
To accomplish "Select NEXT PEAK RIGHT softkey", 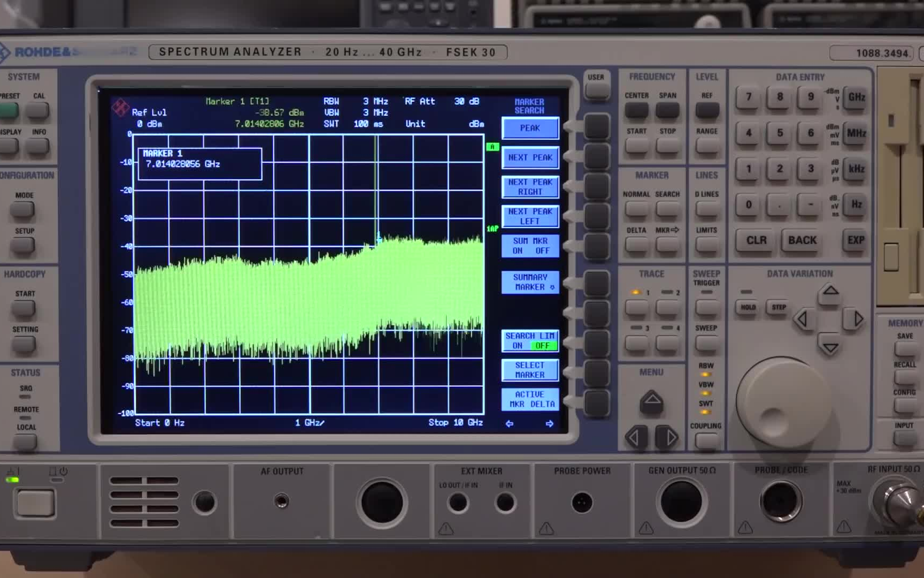I will pos(530,187).
